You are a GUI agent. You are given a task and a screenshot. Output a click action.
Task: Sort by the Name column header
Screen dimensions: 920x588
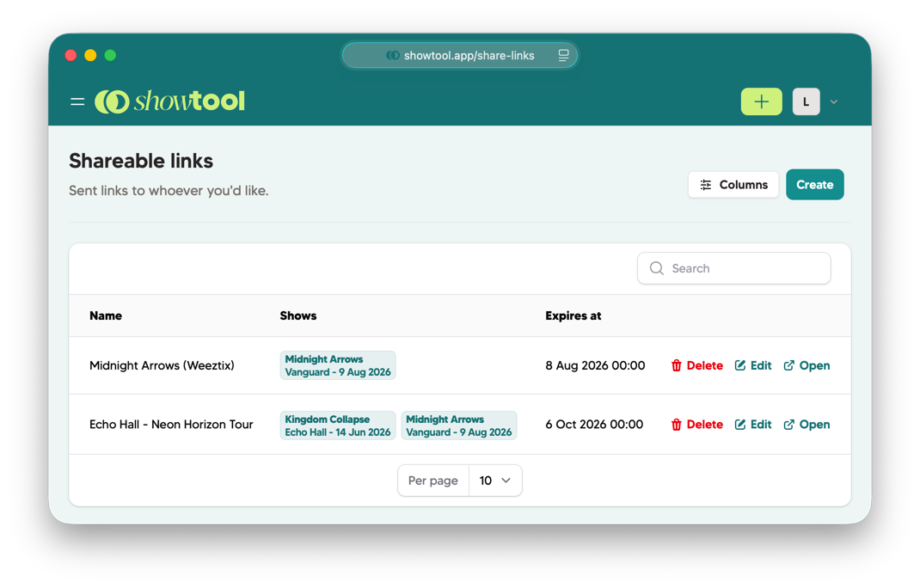coord(106,315)
